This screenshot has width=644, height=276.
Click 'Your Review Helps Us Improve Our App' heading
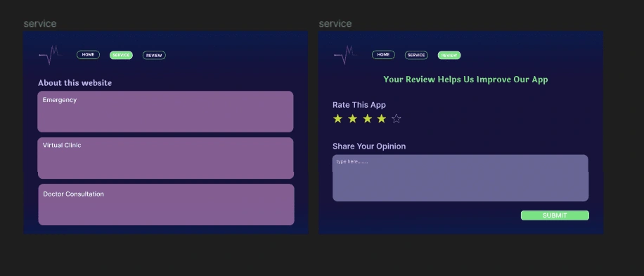coord(465,80)
